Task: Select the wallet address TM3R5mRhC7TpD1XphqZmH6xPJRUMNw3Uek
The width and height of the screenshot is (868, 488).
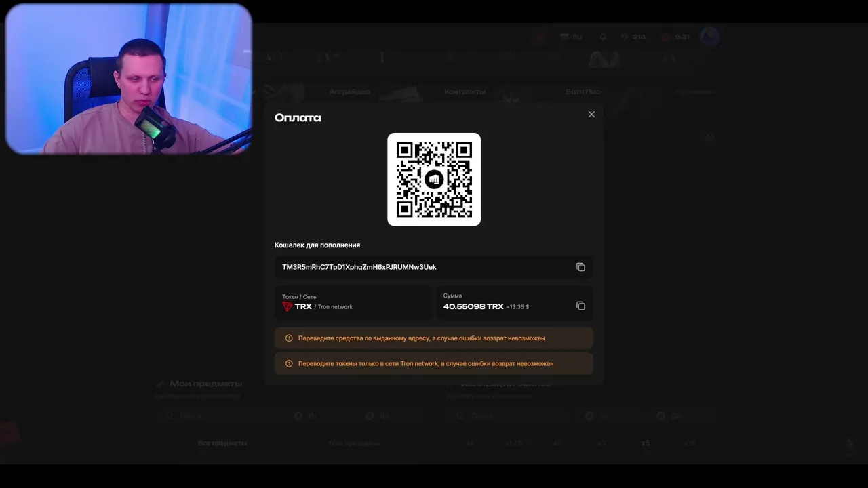Action: (359, 267)
